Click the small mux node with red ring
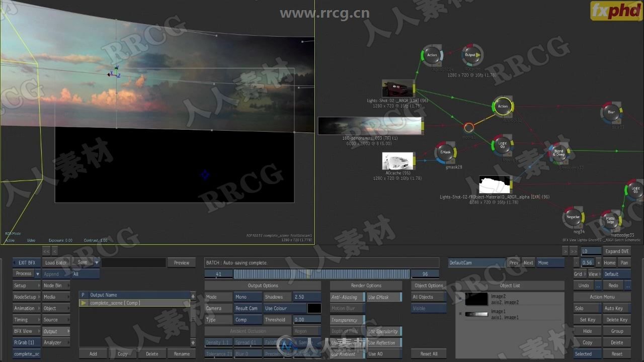The image size is (644, 362). pos(469,128)
